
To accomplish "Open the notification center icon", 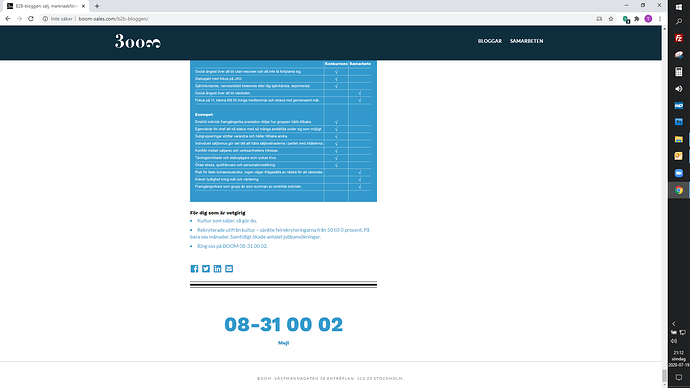I will click(x=679, y=377).
